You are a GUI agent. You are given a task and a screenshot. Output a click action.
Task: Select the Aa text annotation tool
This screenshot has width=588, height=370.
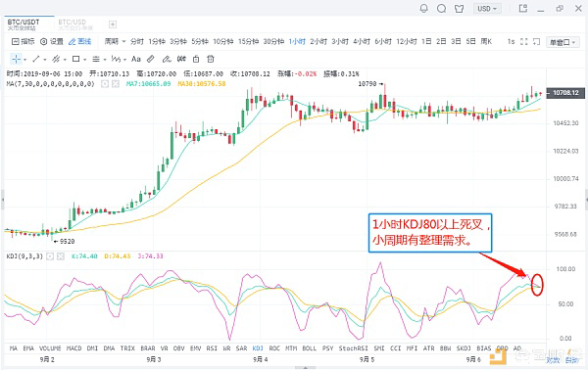tap(136, 59)
